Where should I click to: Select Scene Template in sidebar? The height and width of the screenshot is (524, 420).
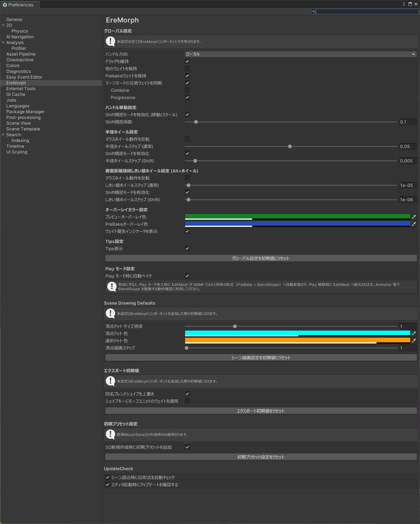23,129
